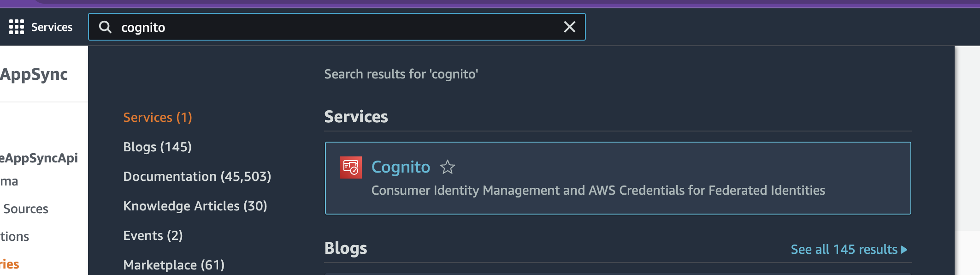Clear the cognito search text
The image size is (980, 275).
point(570,27)
